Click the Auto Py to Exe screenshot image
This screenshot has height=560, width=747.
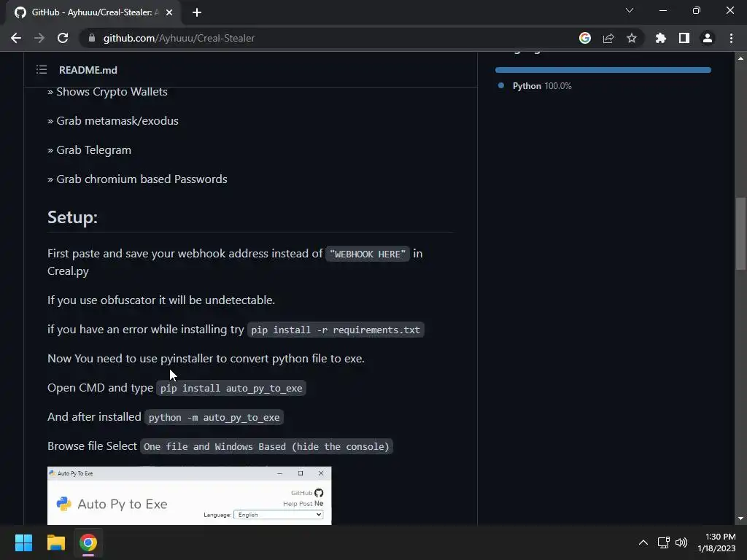coord(189,496)
